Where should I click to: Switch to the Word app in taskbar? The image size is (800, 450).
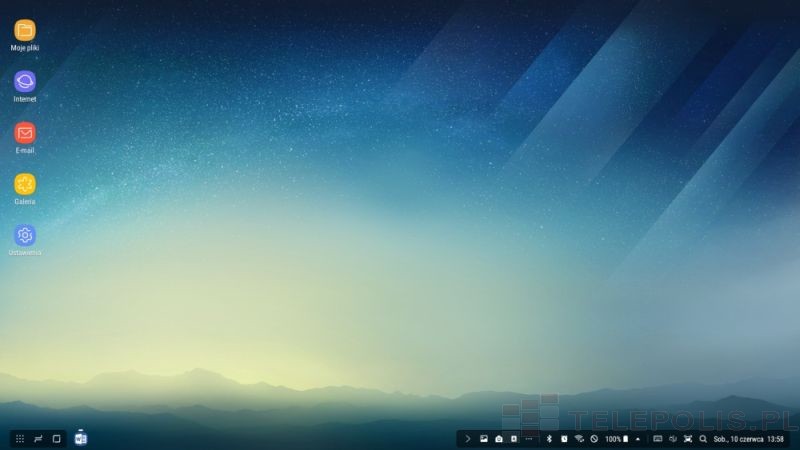(81, 438)
